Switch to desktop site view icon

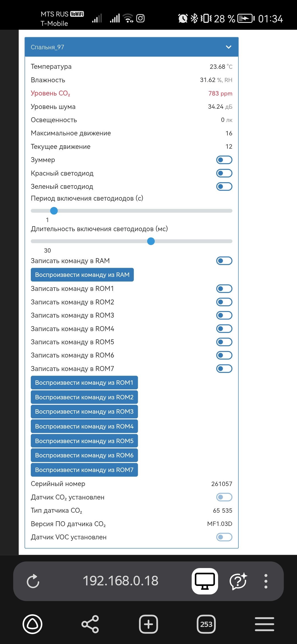tap(205, 581)
